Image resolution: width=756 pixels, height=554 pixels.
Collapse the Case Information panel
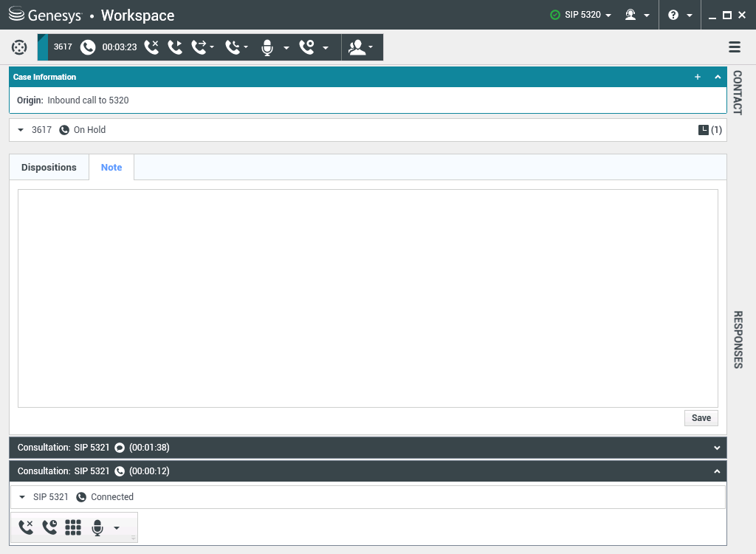point(718,77)
